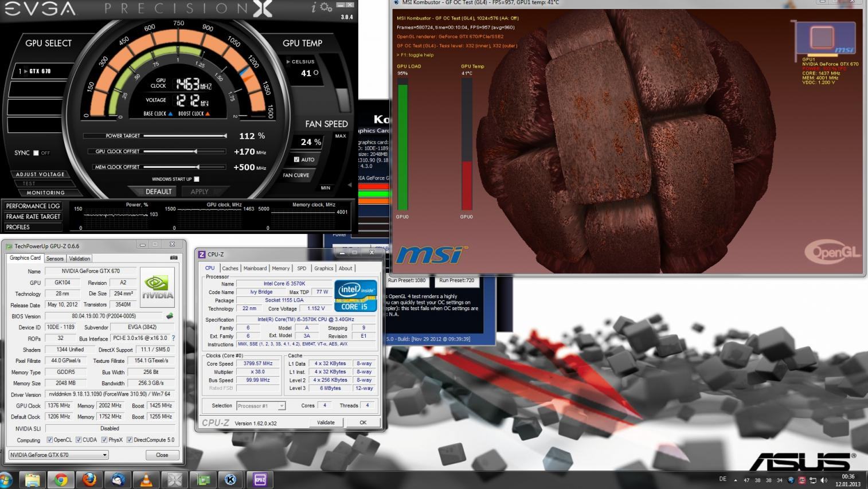
Task: Open Firefox from taskbar
Action: 89,480
